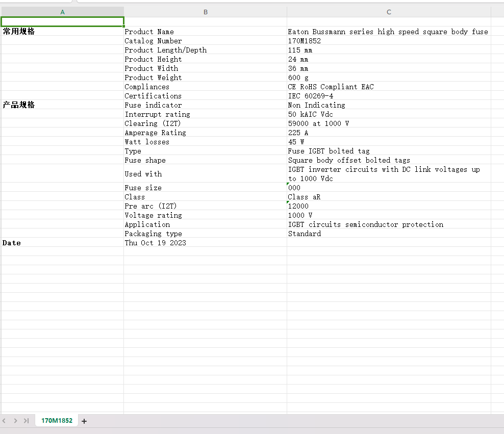Select the Square body offset bolted tags cell
This screenshot has height=434, width=504.
[x=389, y=160]
